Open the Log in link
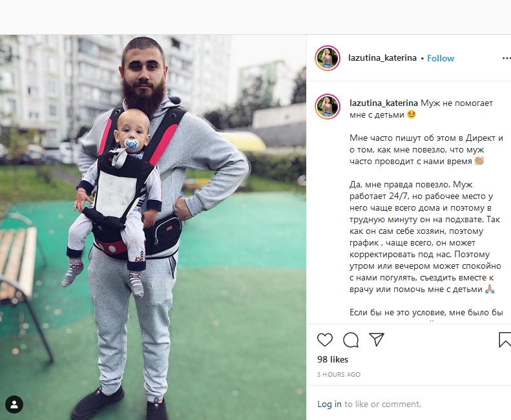This screenshot has height=420, width=511. pos(329,404)
